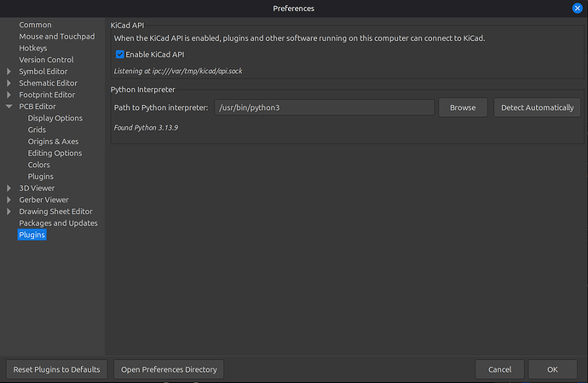Expand the 3D Viewer section
Image resolution: width=588 pixels, height=383 pixels.
click(x=9, y=188)
